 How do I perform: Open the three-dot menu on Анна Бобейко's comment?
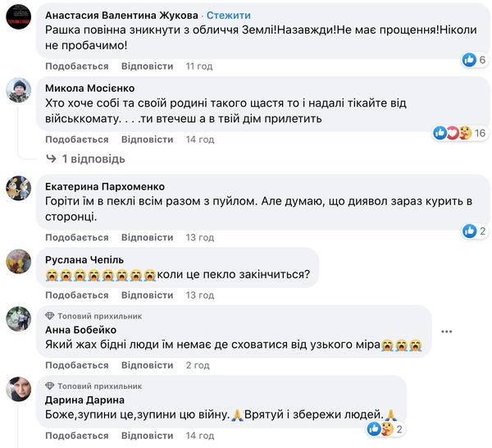tap(446, 331)
